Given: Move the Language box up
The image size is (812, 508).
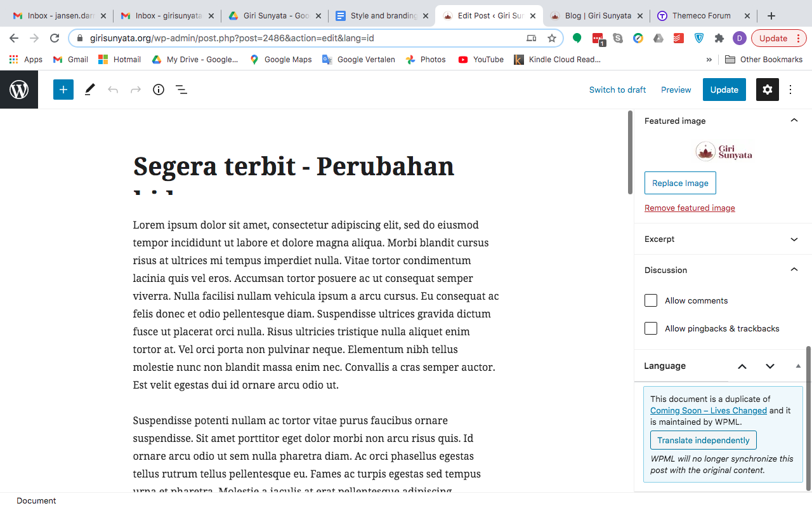Looking at the screenshot, I should point(742,366).
